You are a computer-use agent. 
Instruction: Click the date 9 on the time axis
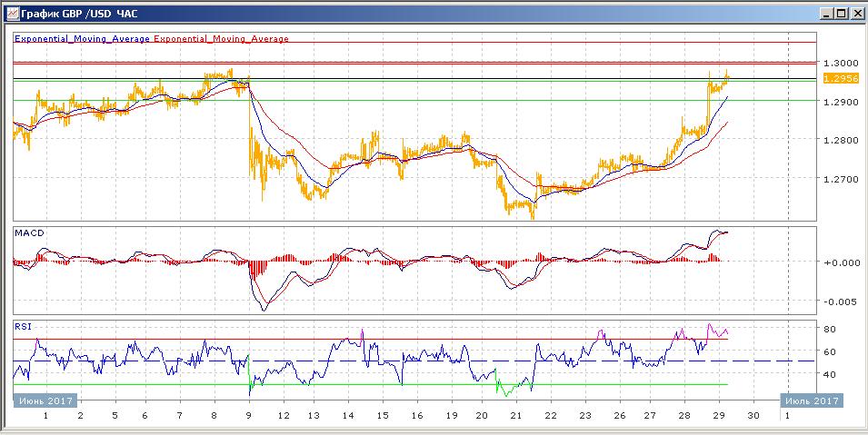click(248, 415)
